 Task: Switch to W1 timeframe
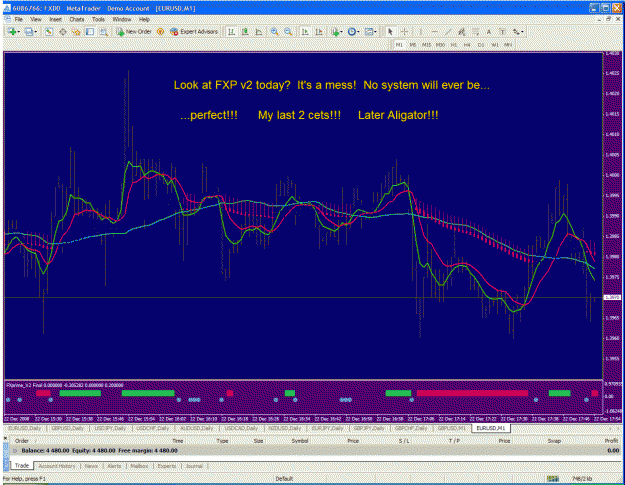(495, 45)
